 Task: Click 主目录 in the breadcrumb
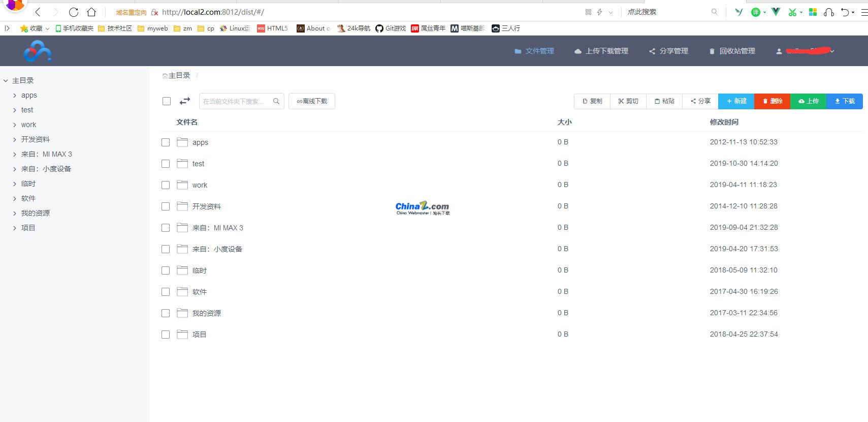point(179,75)
